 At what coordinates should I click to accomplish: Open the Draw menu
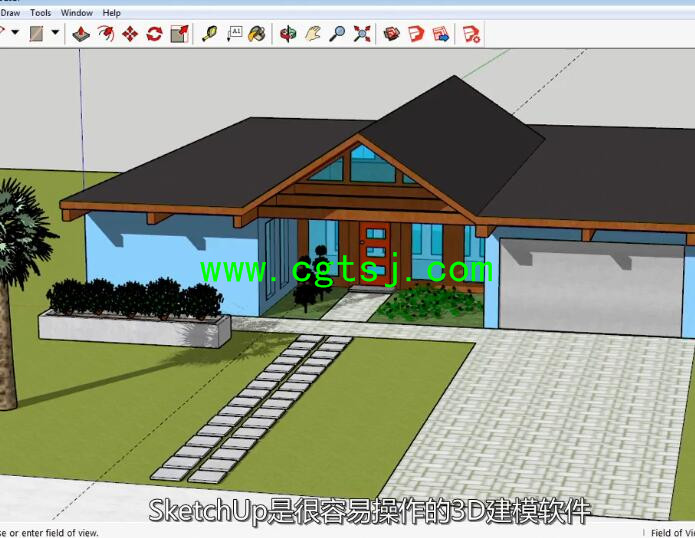10,13
